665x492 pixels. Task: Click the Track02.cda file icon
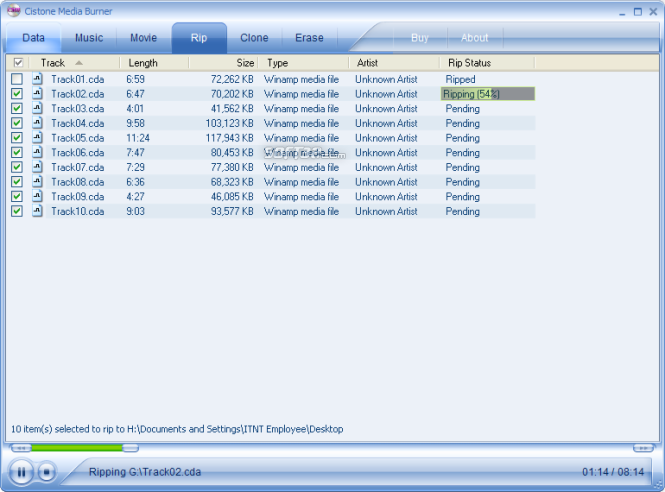click(38, 93)
